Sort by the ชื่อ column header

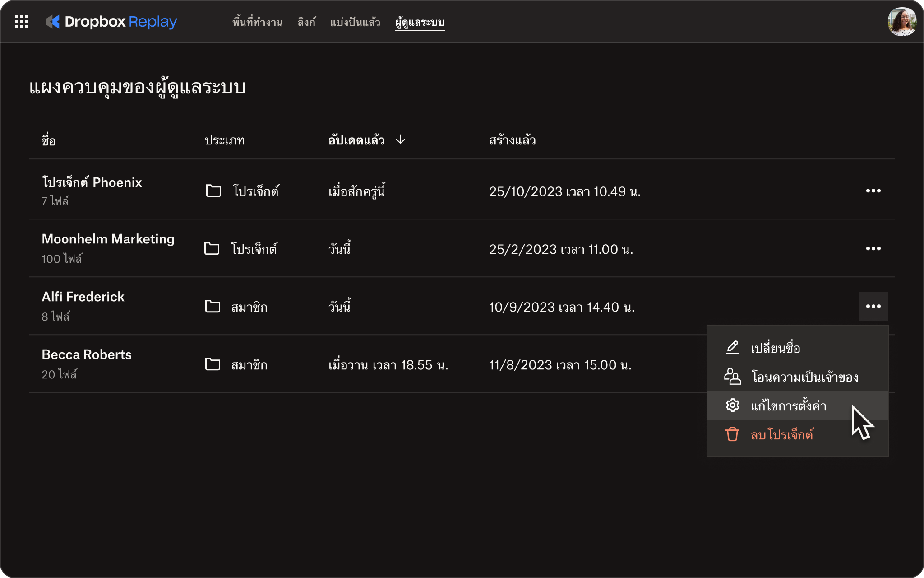tap(49, 140)
